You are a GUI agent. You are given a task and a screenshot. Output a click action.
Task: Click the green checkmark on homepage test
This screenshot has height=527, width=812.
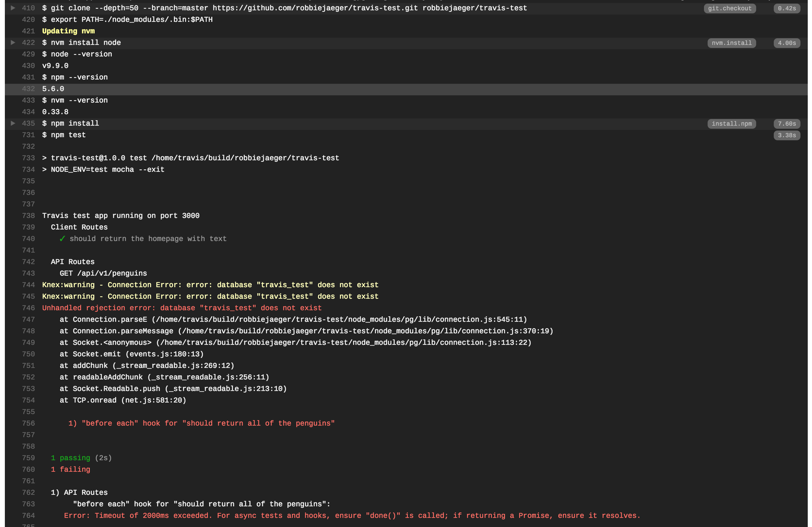tap(63, 239)
